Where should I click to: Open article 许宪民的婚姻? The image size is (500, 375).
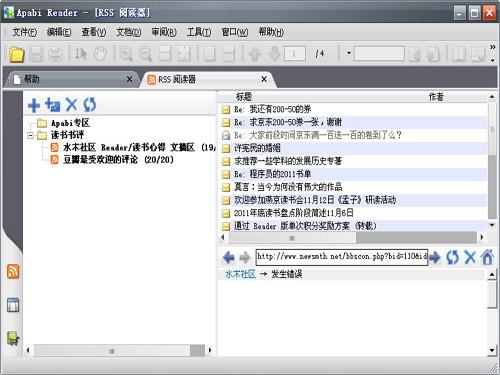click(x=353, y=148)
